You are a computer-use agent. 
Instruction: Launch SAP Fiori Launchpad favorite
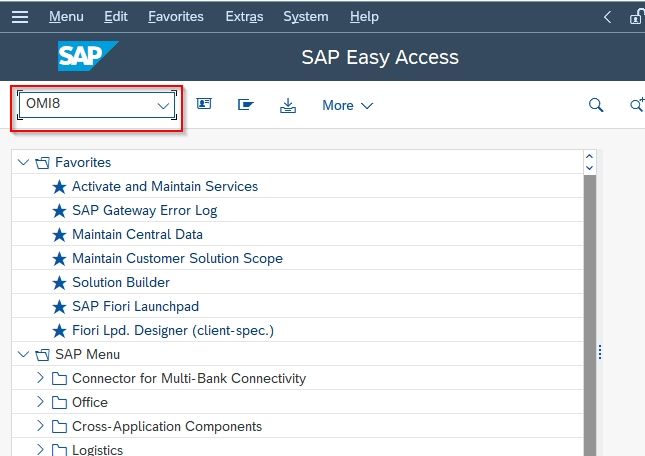click(x=135, y=306)
